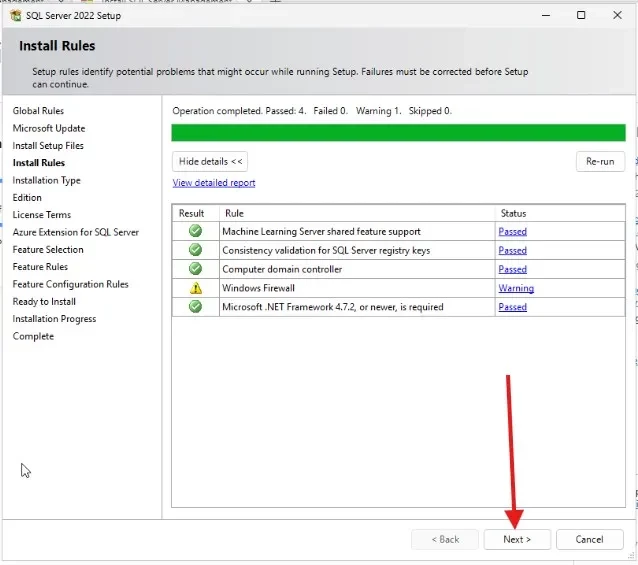This screenshot has width=638, height=565.
Task: Select Feature Rules step
Action: click(x=40, y=267)
